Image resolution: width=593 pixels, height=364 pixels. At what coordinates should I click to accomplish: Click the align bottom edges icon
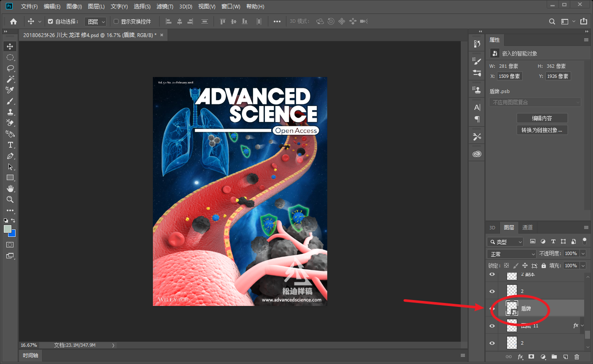click(245, 21)
